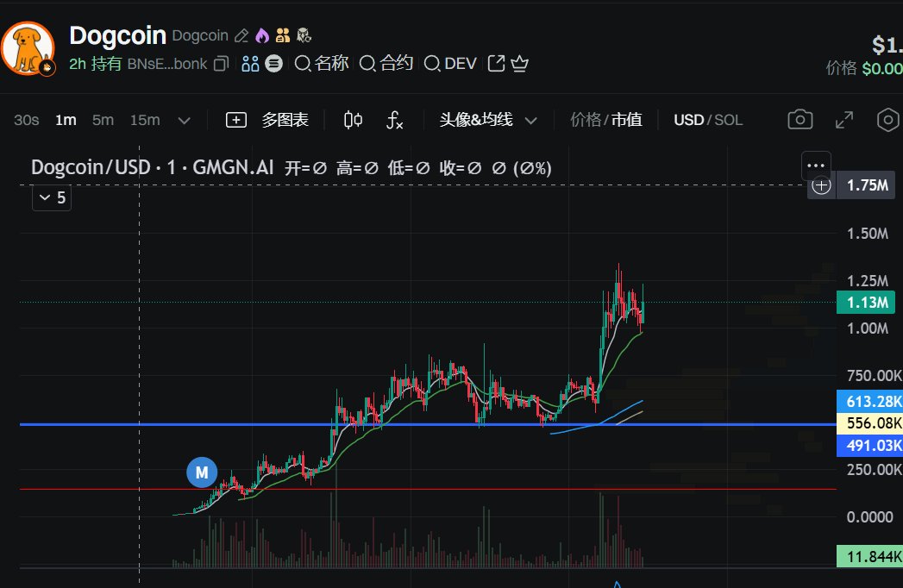Click the Dogcoin/USD chart title

point(152,167)
